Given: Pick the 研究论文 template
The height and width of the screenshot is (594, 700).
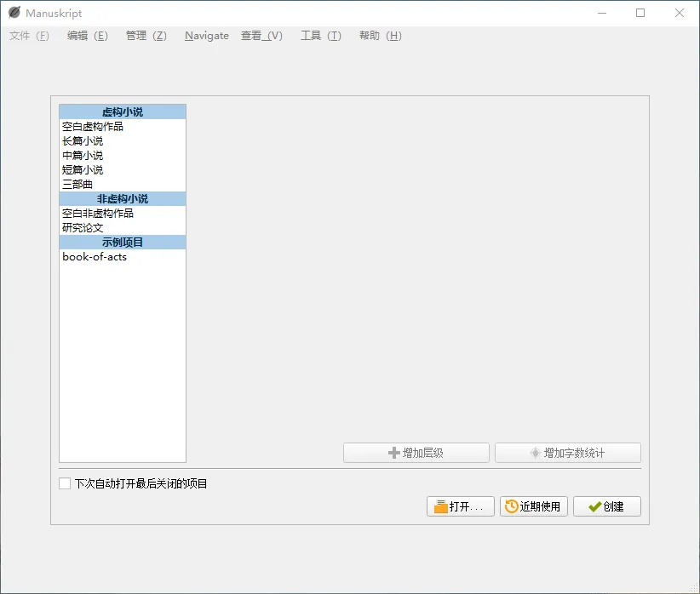Looking at the screenshot, I should [123, 227].
